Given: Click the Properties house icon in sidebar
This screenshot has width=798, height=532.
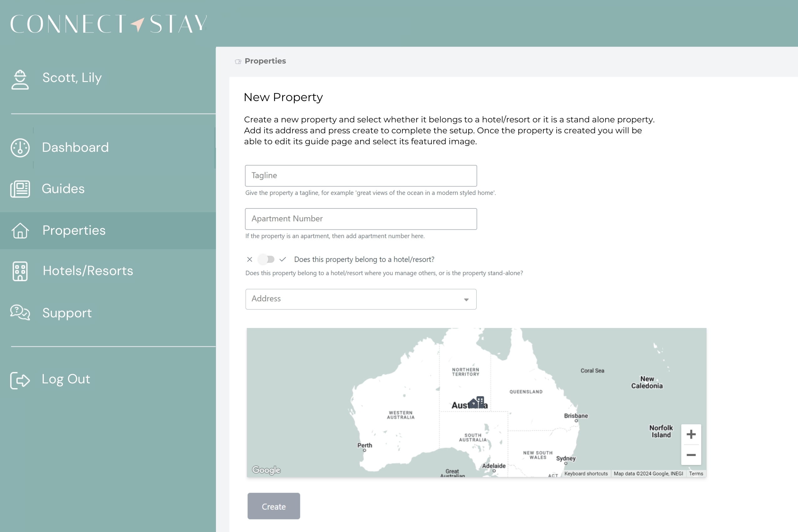Looking at the screenshot, I should 20,231.
